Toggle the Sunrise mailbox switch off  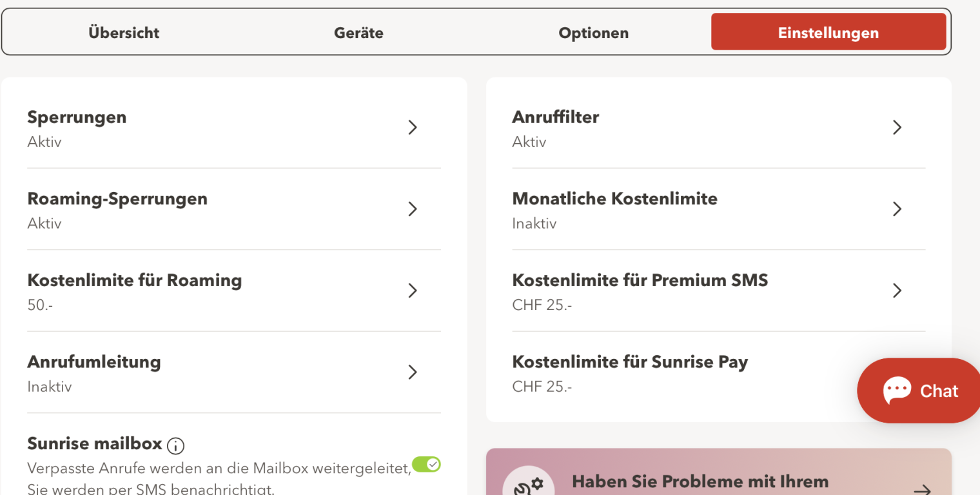coord(426,464)
